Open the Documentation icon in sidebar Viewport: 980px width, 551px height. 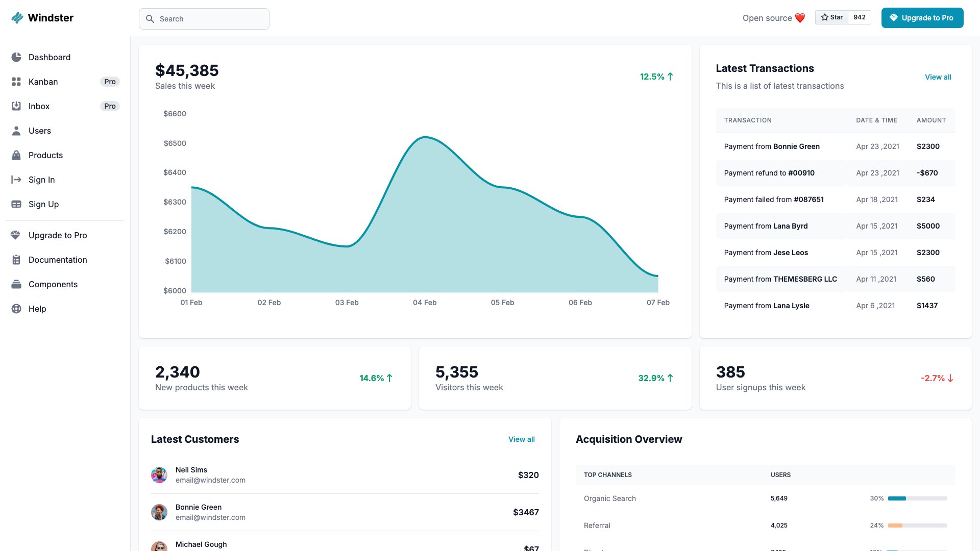pyautogui.click(x=16, y=260)
